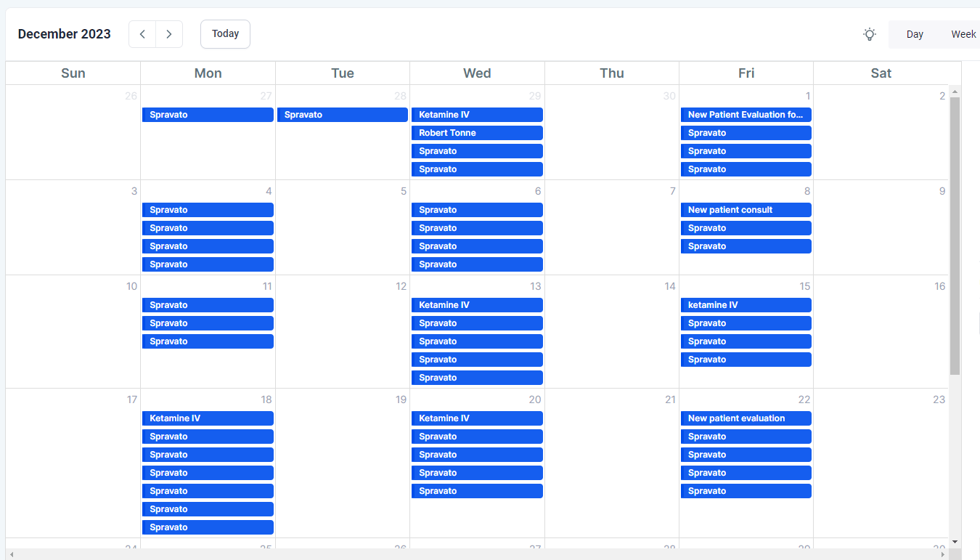Click horizontal scrollbar right arrow

point(943,555)
